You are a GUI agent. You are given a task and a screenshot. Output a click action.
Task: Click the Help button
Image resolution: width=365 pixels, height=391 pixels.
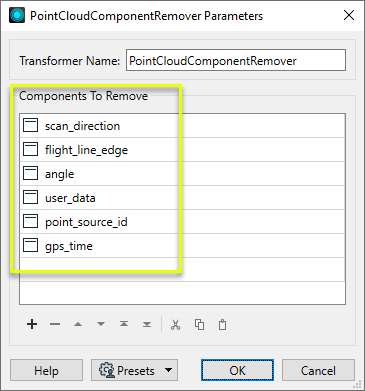click(x=46, y=370)
